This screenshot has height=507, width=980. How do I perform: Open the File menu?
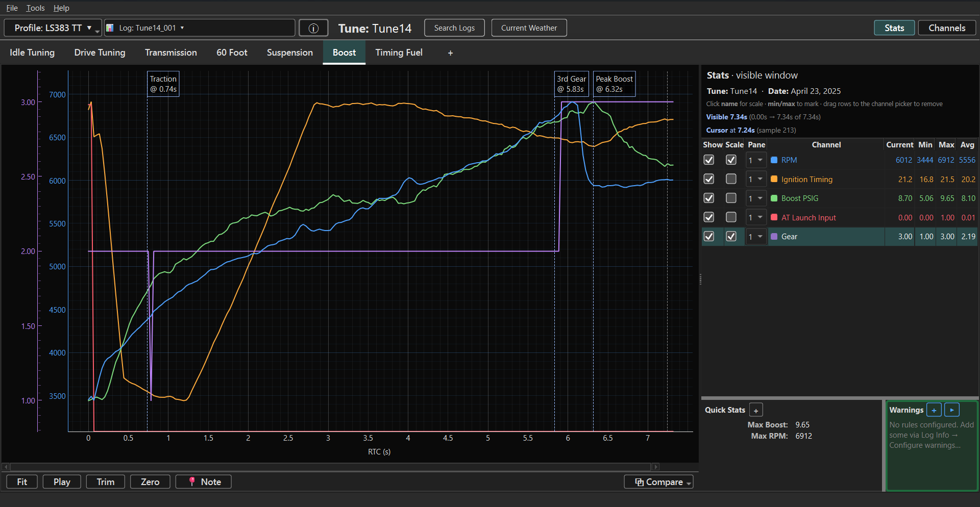[x=12, y=8]
